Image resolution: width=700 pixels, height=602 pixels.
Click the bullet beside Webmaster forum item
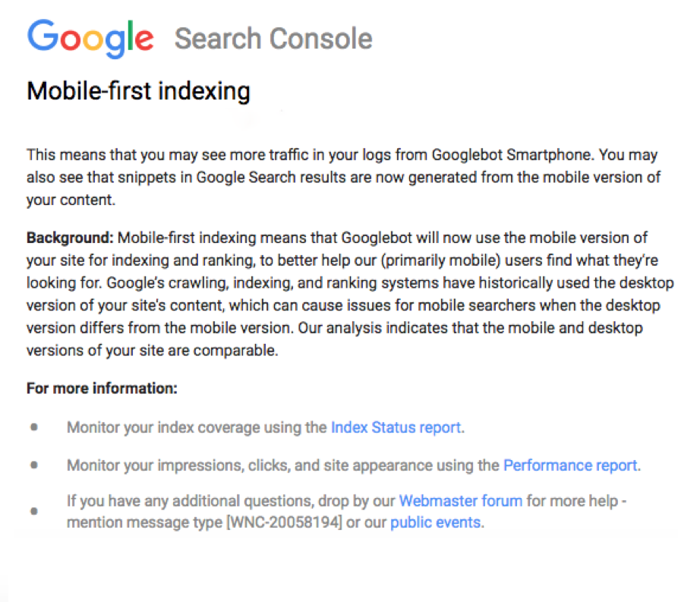pyautogui.click(x=34, y=511)
